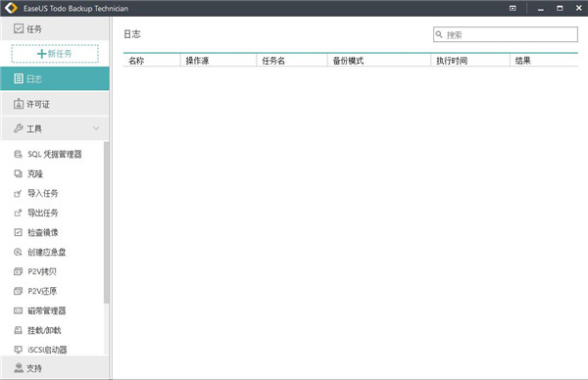Open 挂载/卸载 tool
This screenshot has height=380, width=588.
tap(44, 330)
